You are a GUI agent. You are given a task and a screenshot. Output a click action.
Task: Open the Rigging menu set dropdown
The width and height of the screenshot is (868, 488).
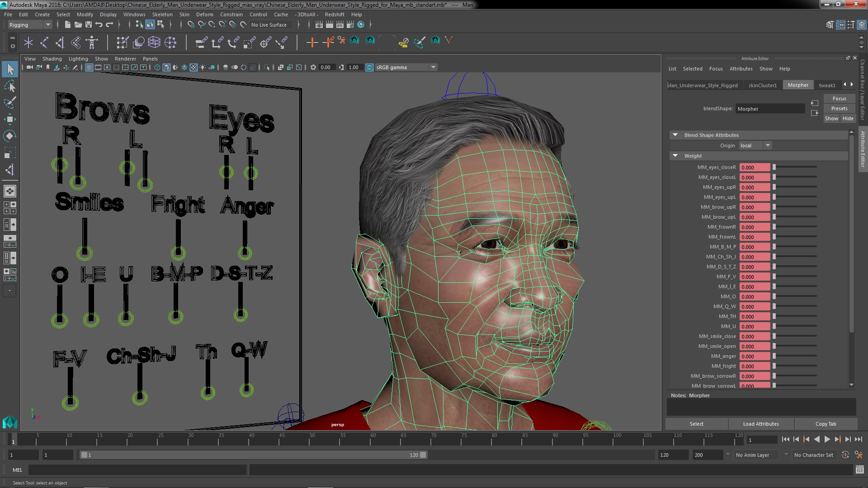coord(29,25)
